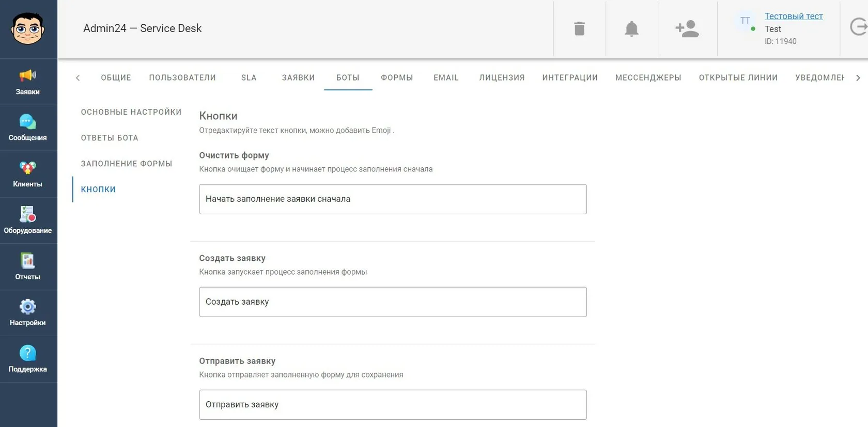The height and width of the screenshot is (427, 868).
Task: Open the Заявки section in sidebar
Action: 28,83
